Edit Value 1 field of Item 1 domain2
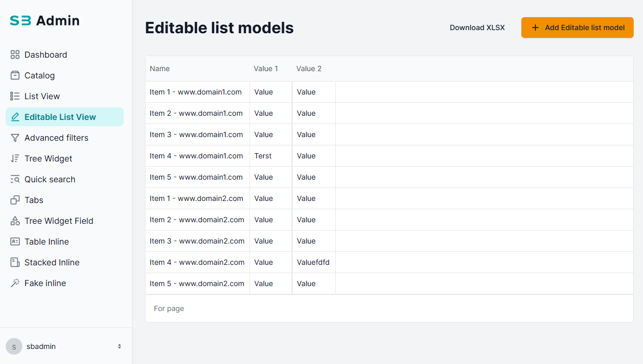This screenshot has height=364, width=643. pos(271,198)
